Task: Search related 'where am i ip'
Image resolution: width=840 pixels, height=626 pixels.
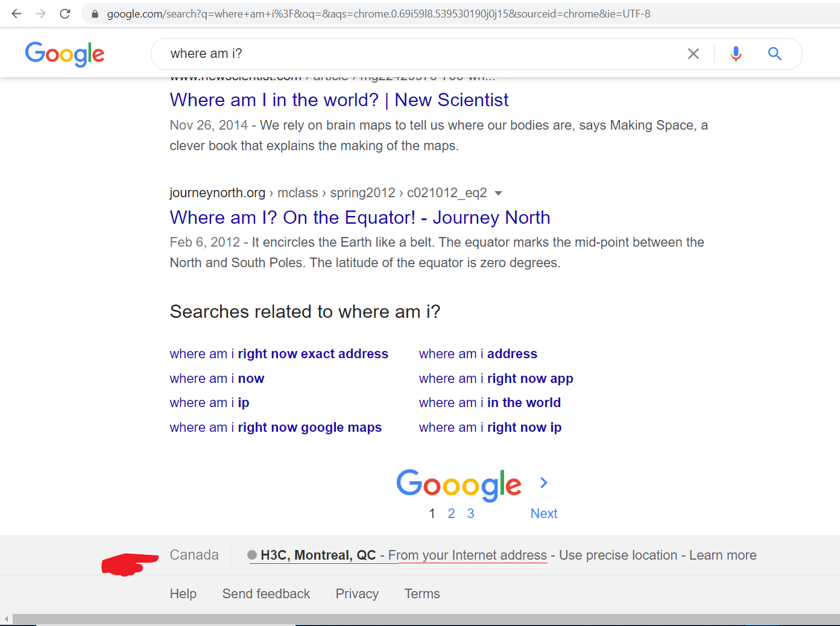Action: point(209,403)
